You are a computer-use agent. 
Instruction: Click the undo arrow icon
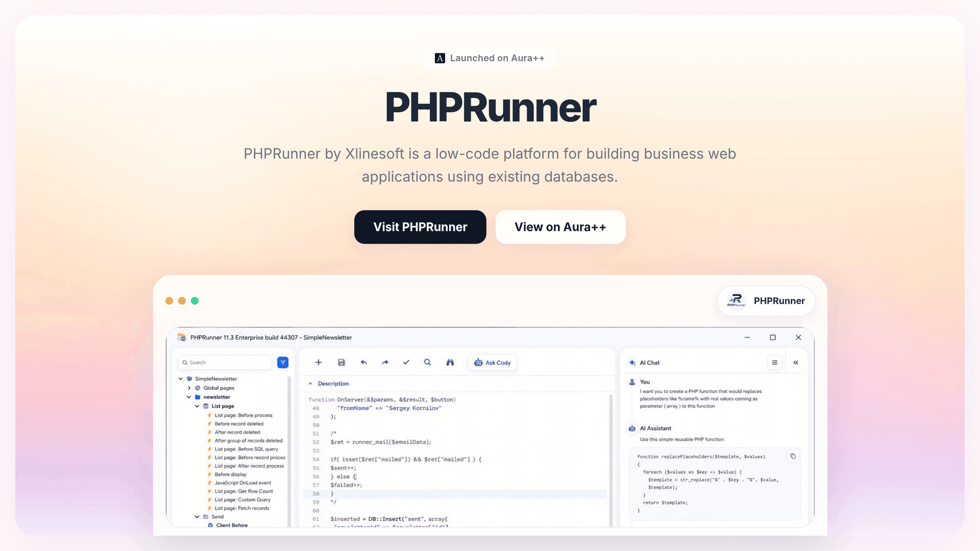tap(364, 363)
